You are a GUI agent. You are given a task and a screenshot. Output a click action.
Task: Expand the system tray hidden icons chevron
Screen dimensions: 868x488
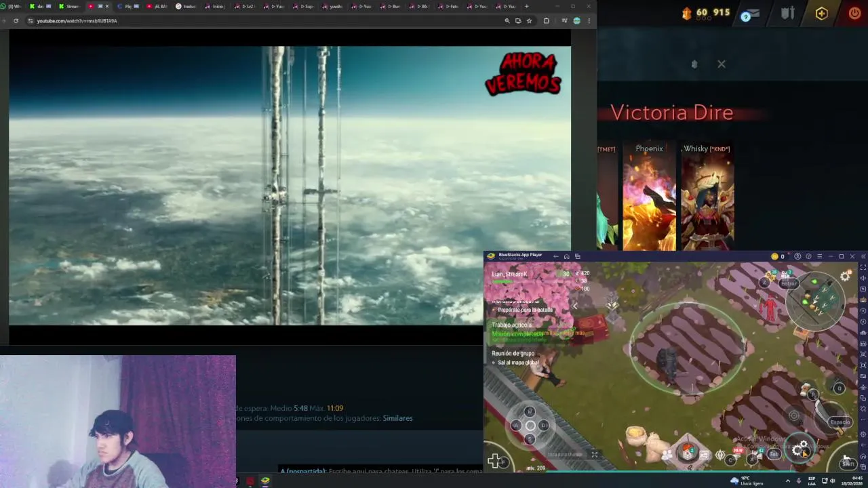[x=787, y=481]
